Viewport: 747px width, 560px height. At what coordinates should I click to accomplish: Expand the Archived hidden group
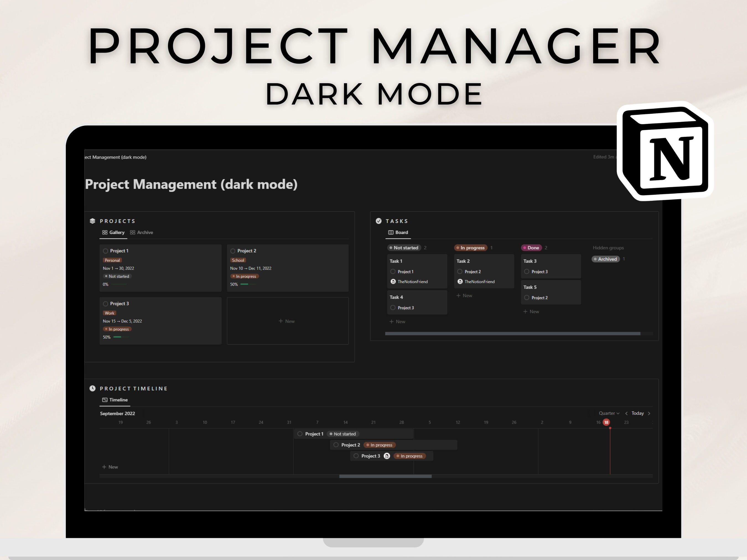(606, 259)
